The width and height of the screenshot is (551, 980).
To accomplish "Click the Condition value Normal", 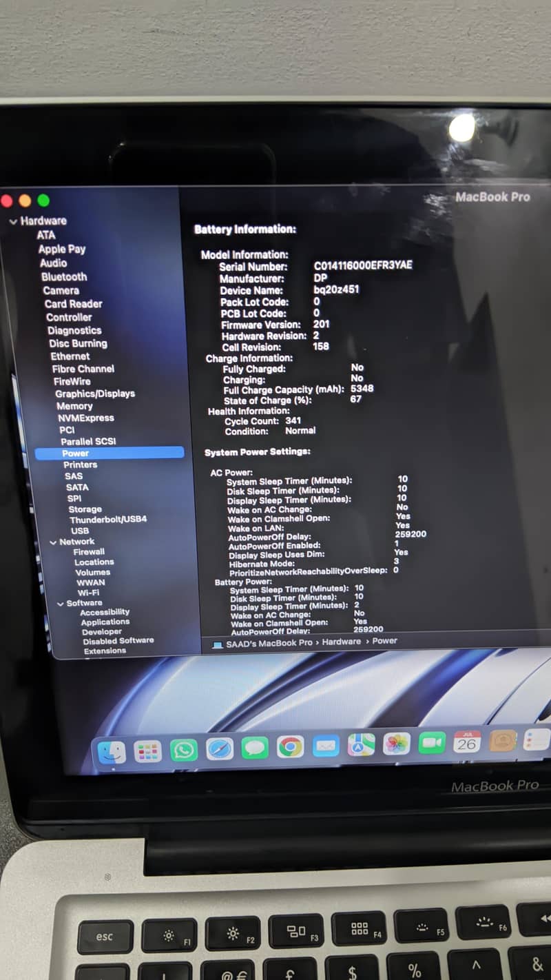I will (300, 430).
